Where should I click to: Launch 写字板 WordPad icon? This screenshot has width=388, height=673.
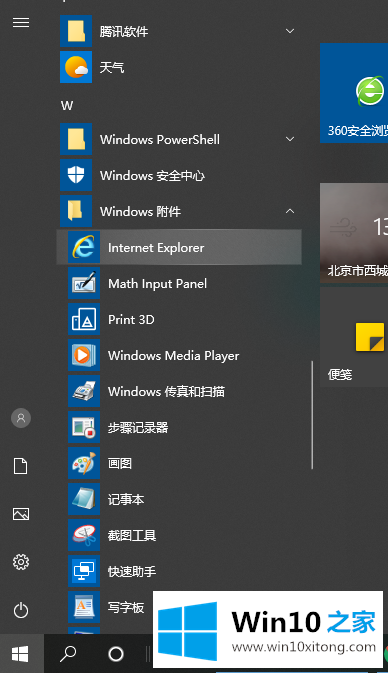pyautogui.click(x=84, y=608)
